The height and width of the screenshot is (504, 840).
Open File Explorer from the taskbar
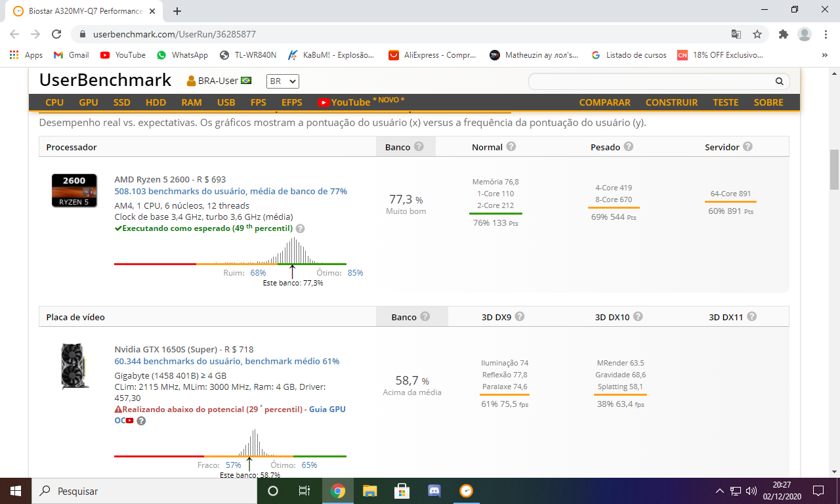click(x=370, y=490)
